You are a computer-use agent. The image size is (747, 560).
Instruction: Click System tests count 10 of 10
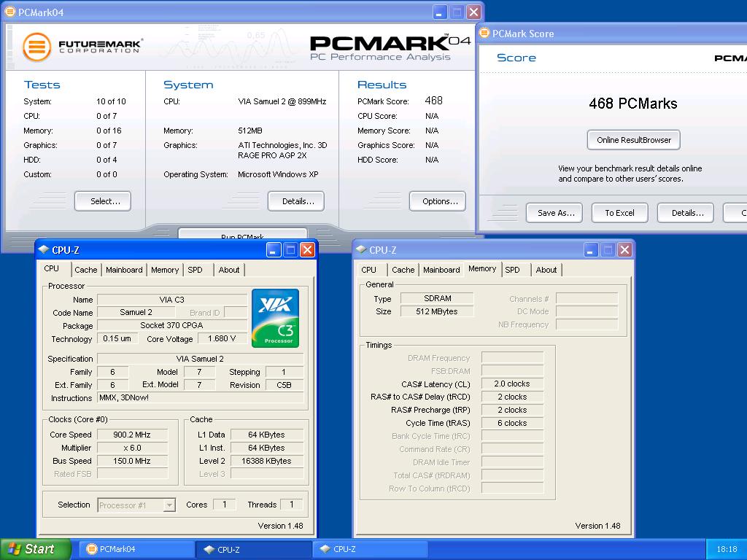(111, 101)
